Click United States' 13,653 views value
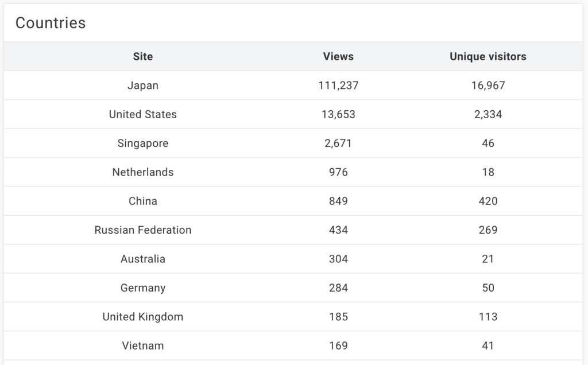 338,114
